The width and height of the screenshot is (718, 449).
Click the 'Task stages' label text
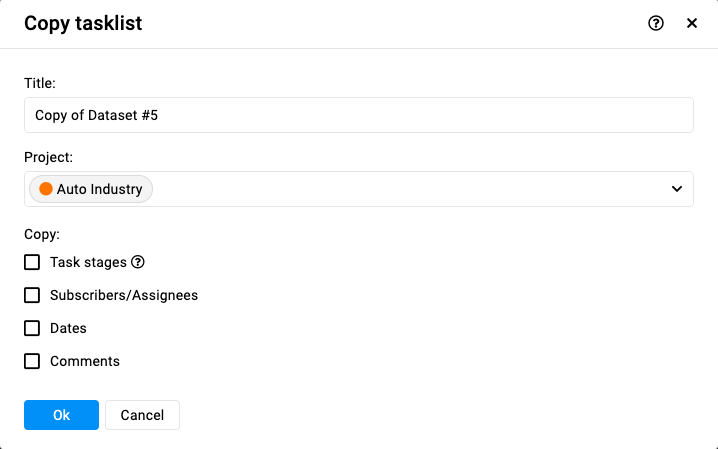click(88, 262)
